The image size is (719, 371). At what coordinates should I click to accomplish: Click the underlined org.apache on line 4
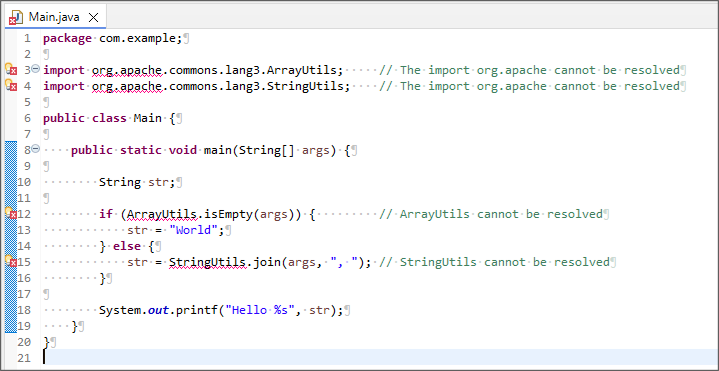click(x=127, y=87)
